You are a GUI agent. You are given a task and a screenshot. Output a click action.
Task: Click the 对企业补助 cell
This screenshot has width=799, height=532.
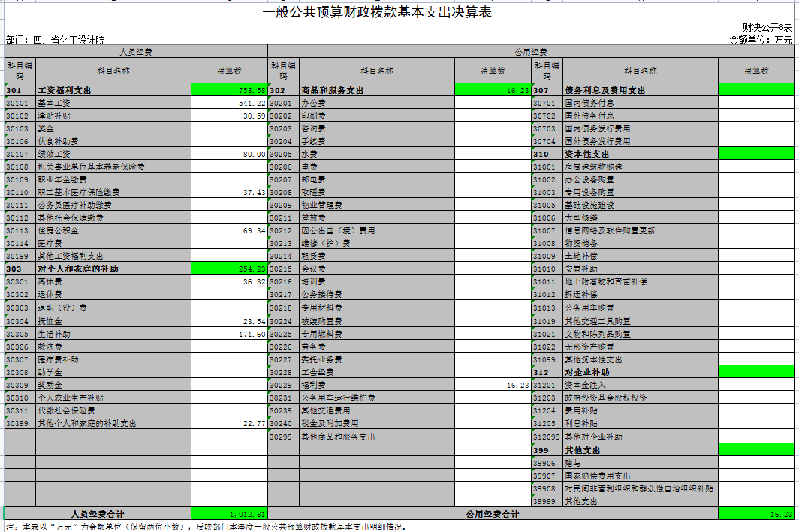click(641, 372)
